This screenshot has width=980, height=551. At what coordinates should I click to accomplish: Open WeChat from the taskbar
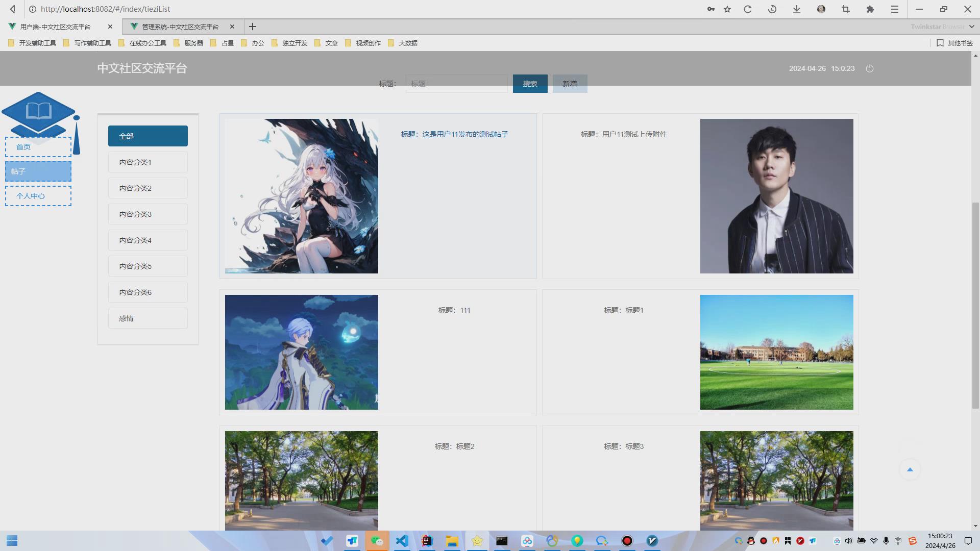pos(377,541)
